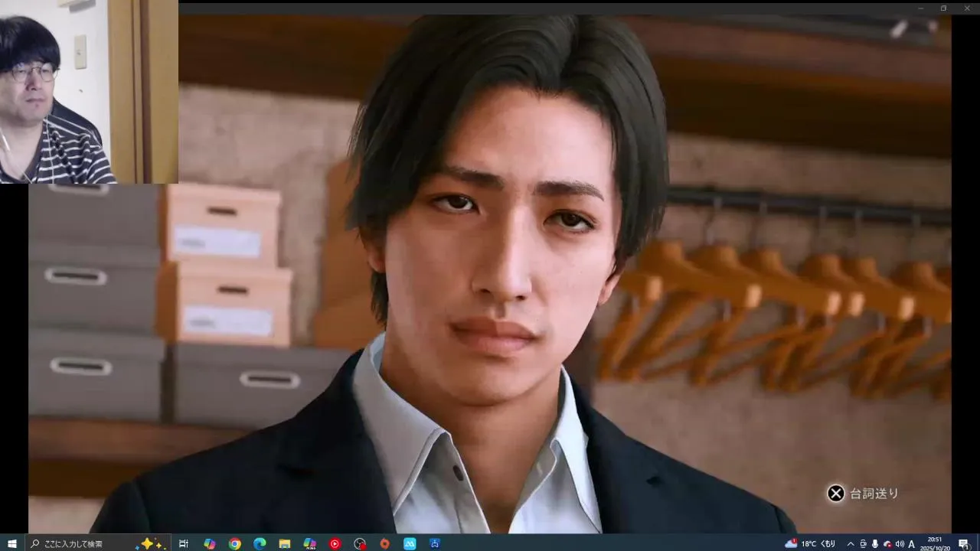Click the sparkle search highlights icon

click(150, 543)
